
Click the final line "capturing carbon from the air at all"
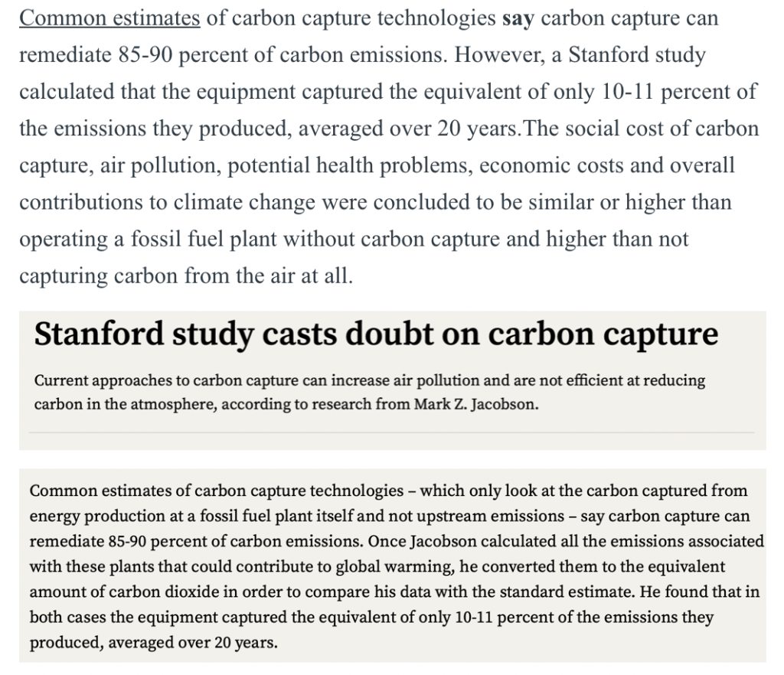coord(186,277)
